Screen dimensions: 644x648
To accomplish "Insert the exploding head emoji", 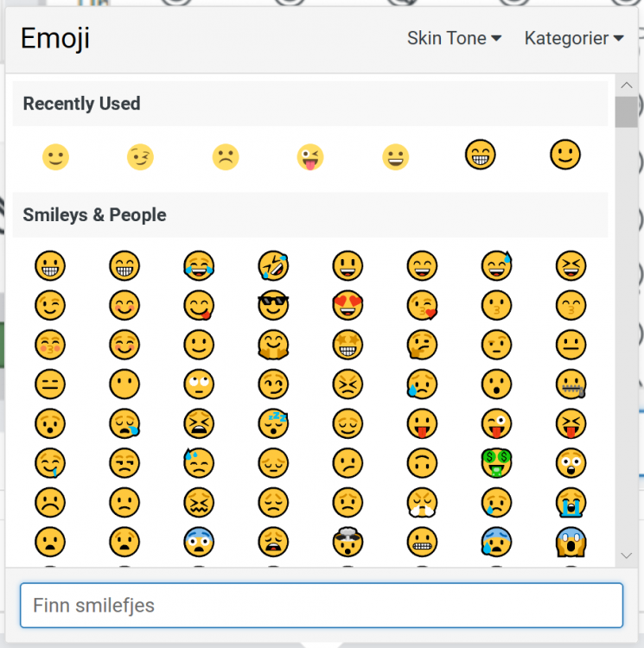I will pyautogui.click(x=348, y=542).
